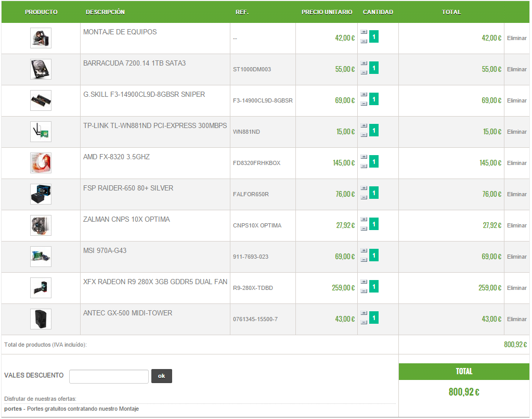Remove MONTAJE DE EQUIPOS via Eliminar
Image resolution: width=532 pixels, height=419 pixels.
tap(517, 38)
